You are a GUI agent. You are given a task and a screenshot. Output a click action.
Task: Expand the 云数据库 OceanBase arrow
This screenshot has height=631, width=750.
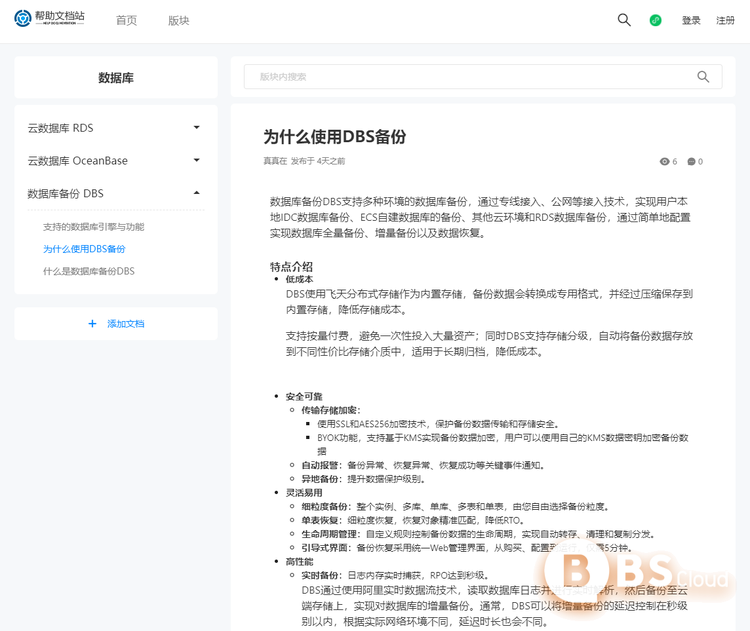196,160
